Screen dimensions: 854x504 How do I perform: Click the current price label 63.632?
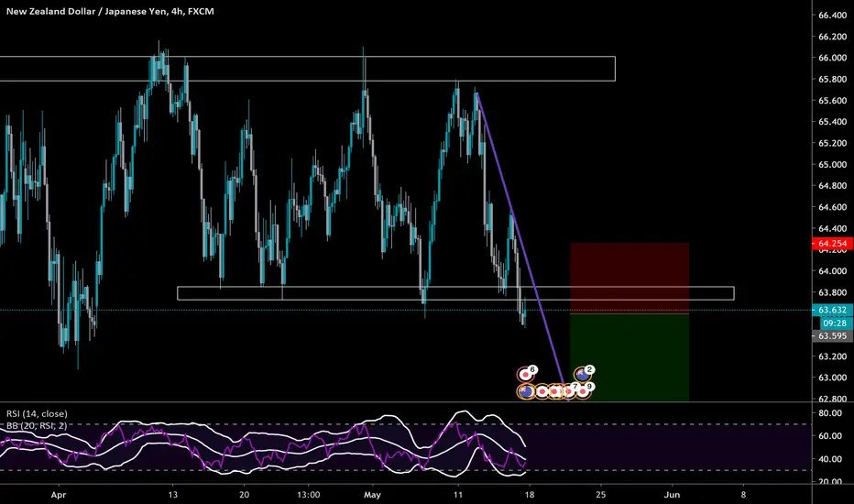coord(832,310)
